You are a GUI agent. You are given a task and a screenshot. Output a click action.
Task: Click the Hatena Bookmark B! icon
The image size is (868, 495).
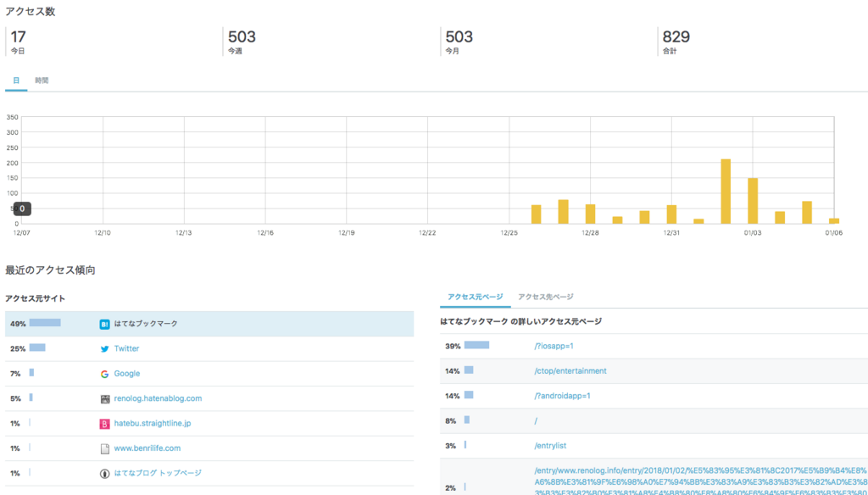click(104, 324)
